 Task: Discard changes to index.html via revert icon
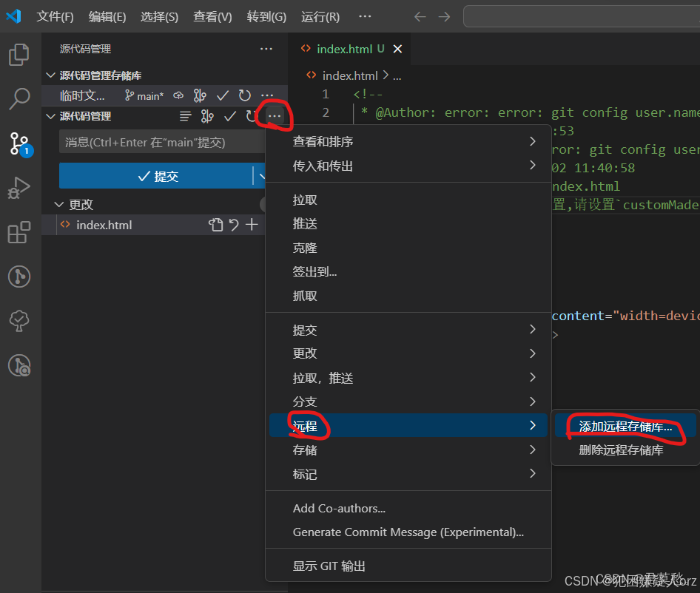234,225
